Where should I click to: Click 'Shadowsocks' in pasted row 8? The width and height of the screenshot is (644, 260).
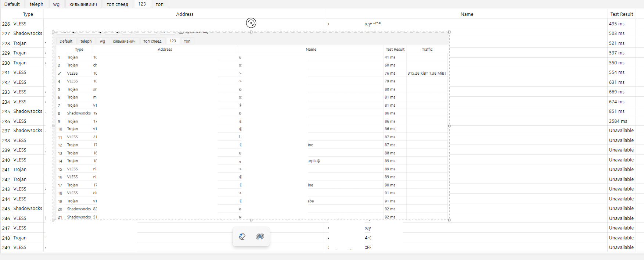pyautogui.click(x=79, y=113)
